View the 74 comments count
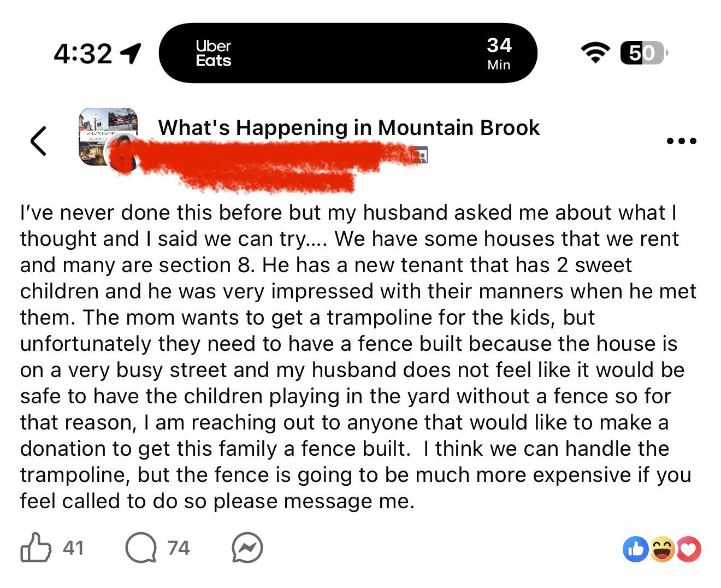This screenshot has height=588, width=721. tap(179, 548)
